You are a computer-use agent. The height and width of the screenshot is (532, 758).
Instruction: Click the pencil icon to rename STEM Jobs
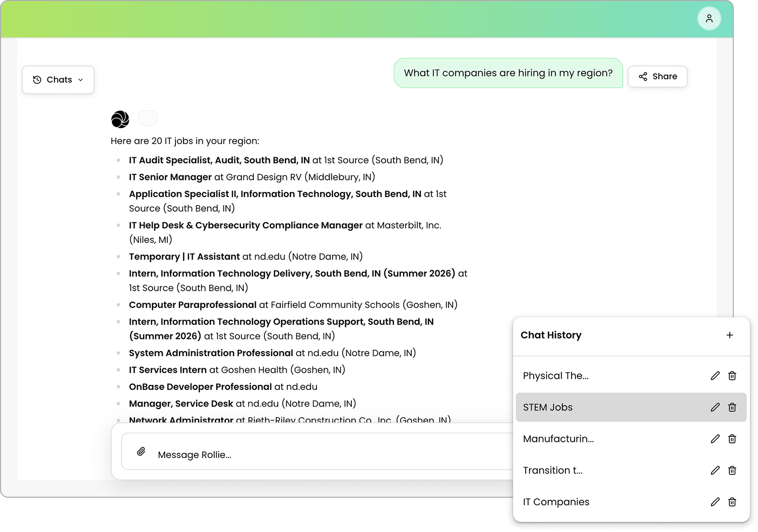point(715,407)
